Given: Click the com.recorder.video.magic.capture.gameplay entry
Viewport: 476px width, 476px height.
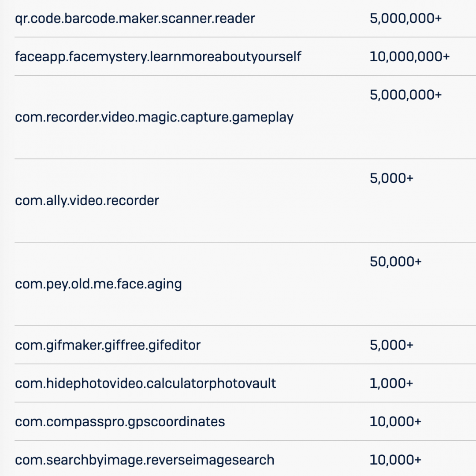Looking at the screenshot, I should click(x=154, y=117).
